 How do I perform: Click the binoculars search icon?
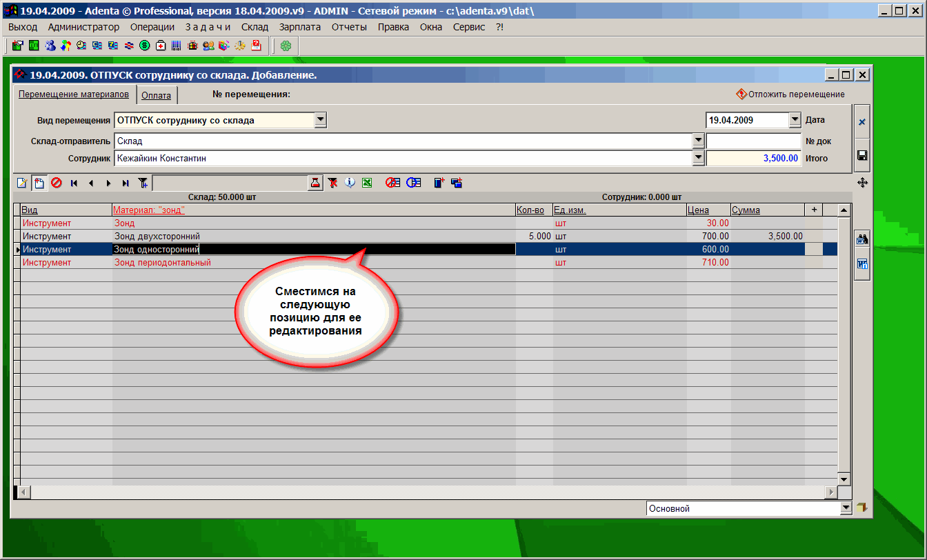(861, 239)
